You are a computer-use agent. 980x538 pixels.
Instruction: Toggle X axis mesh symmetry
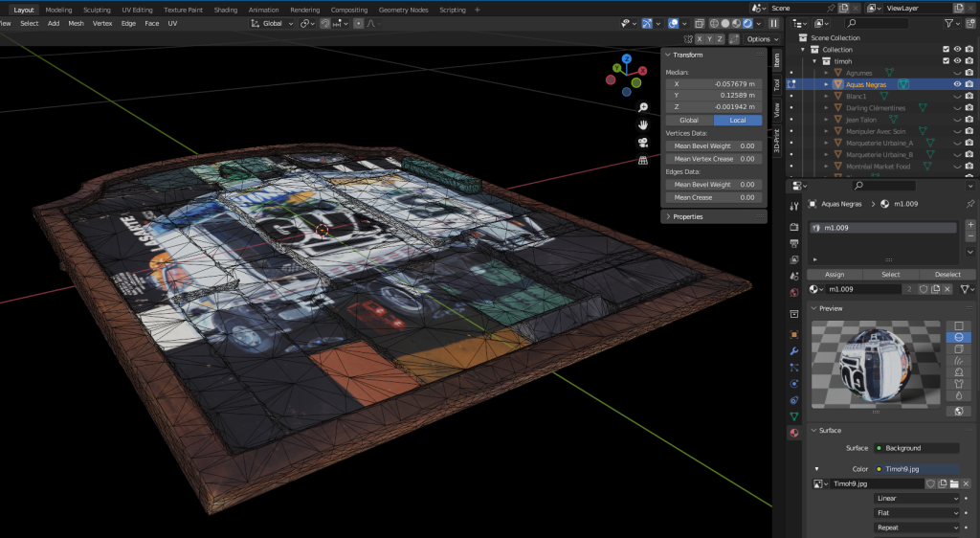700,38
